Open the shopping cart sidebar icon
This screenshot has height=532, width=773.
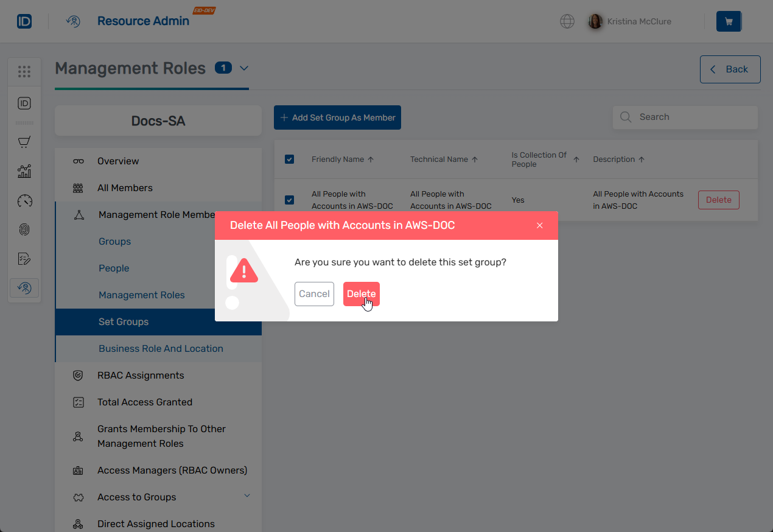click(x=24, y=142)
